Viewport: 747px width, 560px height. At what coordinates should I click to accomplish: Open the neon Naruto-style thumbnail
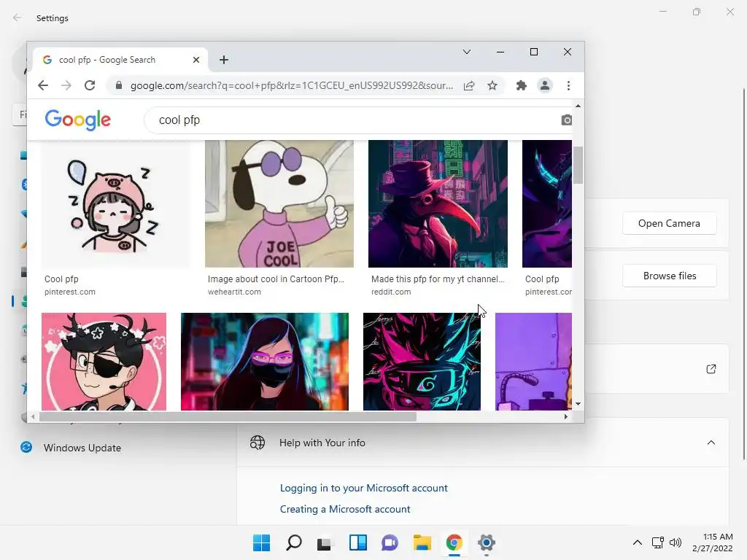point(422,362)
